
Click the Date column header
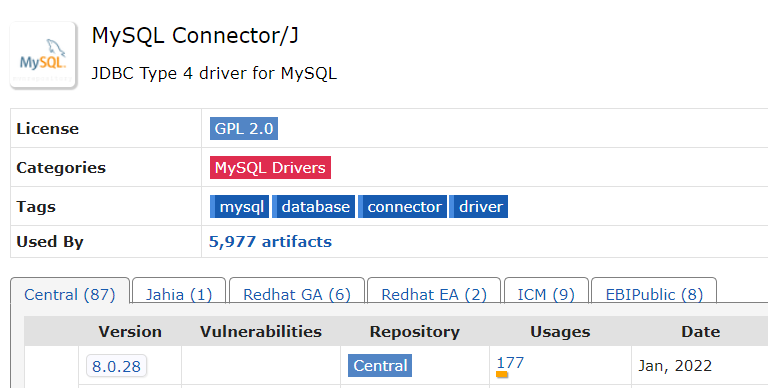(x=700, y=332)
